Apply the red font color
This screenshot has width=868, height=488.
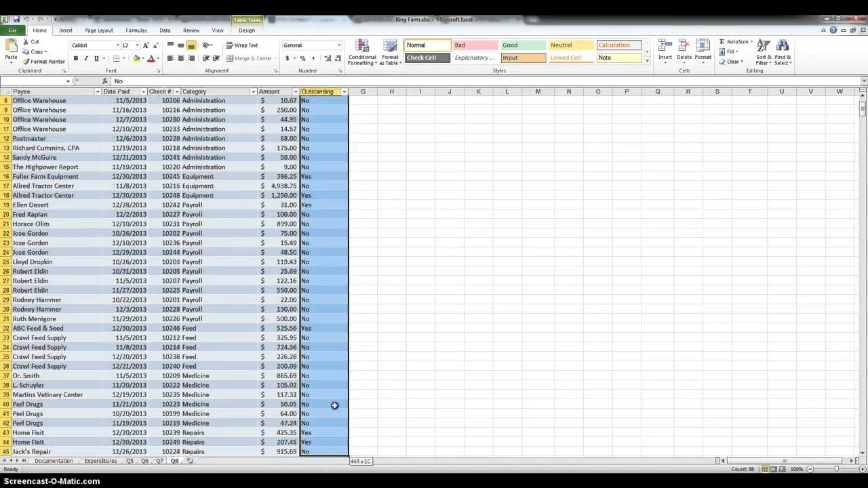[151, 58]
